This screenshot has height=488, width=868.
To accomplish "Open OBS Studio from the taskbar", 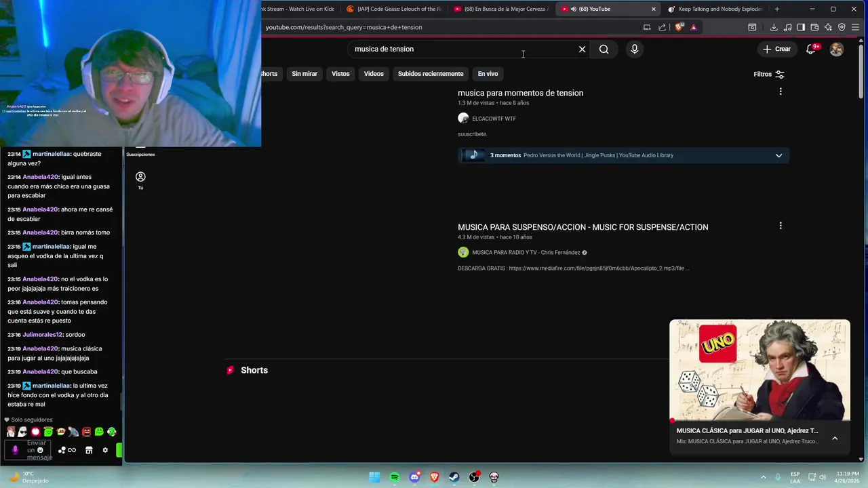I will 474,477.
